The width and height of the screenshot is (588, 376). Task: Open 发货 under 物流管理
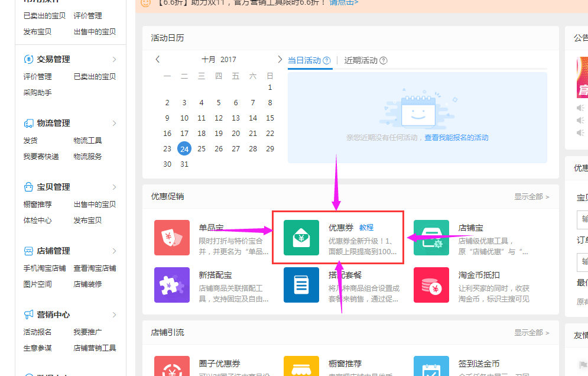[x=30, y=140]
